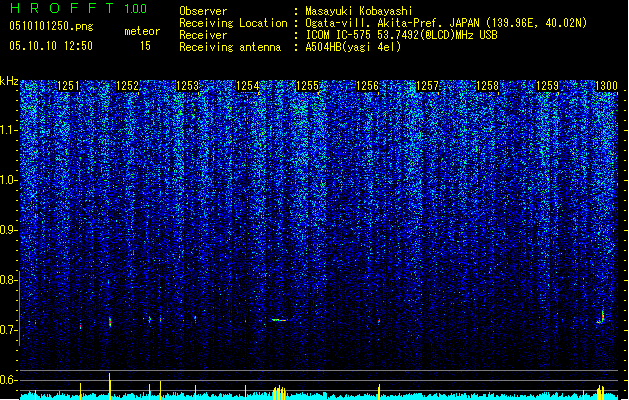Click the ICOM IC-575 53.7492 MHz USB text
The height and width of the screenshot is (400, 629).
click(x=401, y=35)
